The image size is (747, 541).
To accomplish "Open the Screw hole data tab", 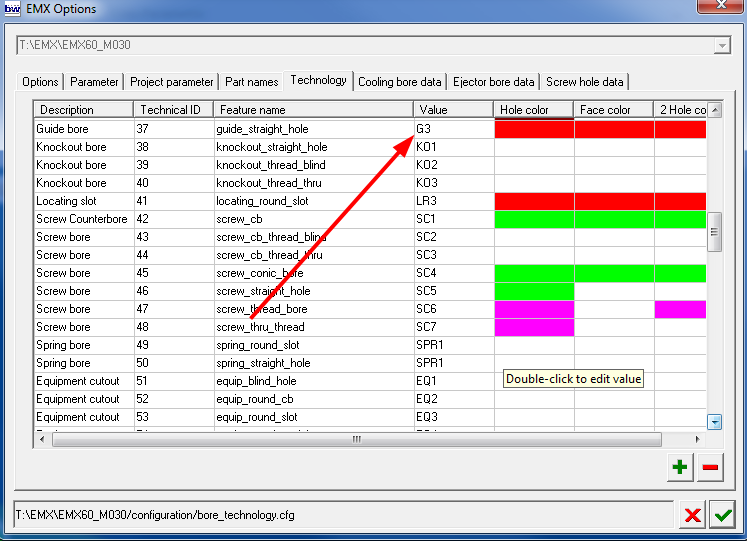I will (585, 82).
